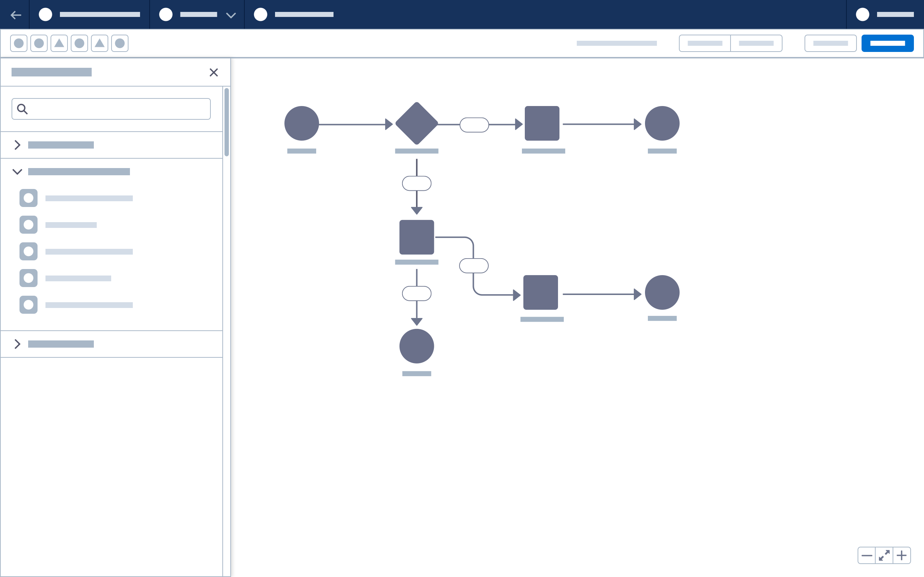The image size is (924, 577).
Task: Open the dropdown chevron in the top navigation bar
Action: [230, 15]
